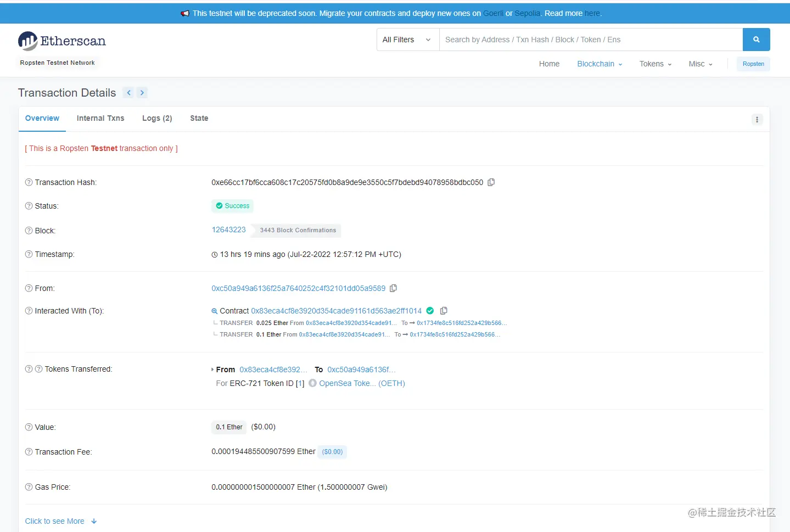790x532 pixels.
Task: Click the green verified check beside contract
Action: tap(430, 311)
